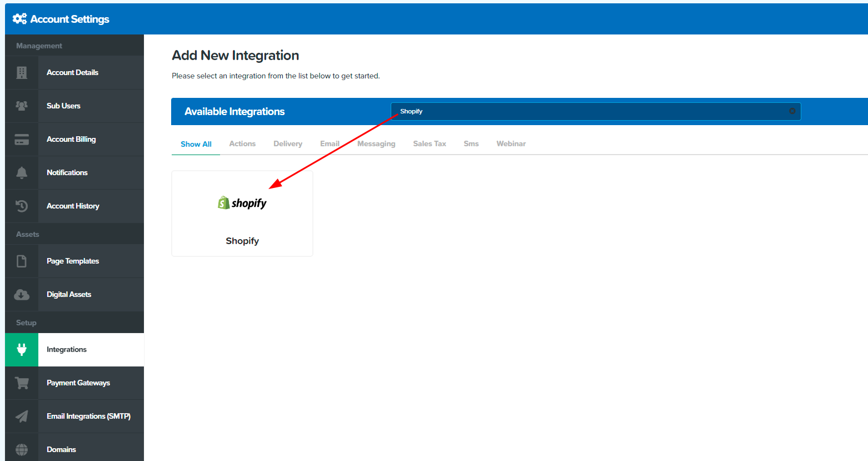Click the Payment Gateways cart icon
868x461 pixels.
click(x=22, y=383)
